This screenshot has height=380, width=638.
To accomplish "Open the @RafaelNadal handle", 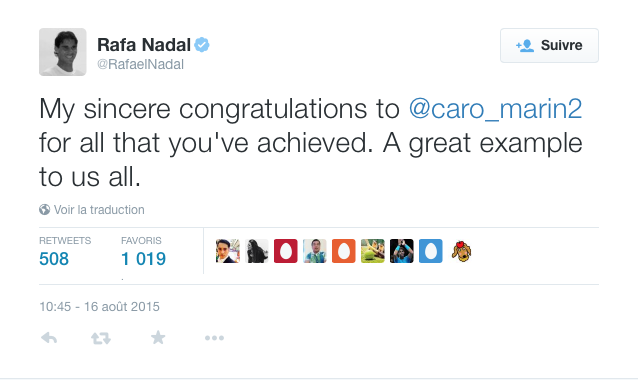I will pyautogui.click(x=140, y=64).
